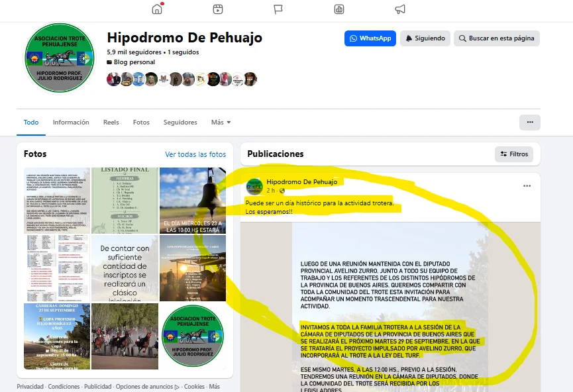Open the bell photo with MIÉRCOLES 23 text
The image size is (573, 392).
pos(193,201)
